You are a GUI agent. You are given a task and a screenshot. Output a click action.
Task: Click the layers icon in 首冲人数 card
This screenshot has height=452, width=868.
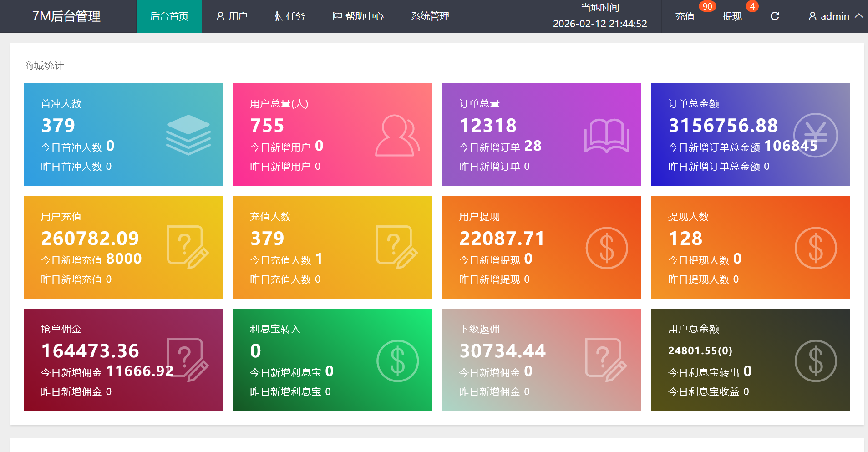click(x=188, y=135)
